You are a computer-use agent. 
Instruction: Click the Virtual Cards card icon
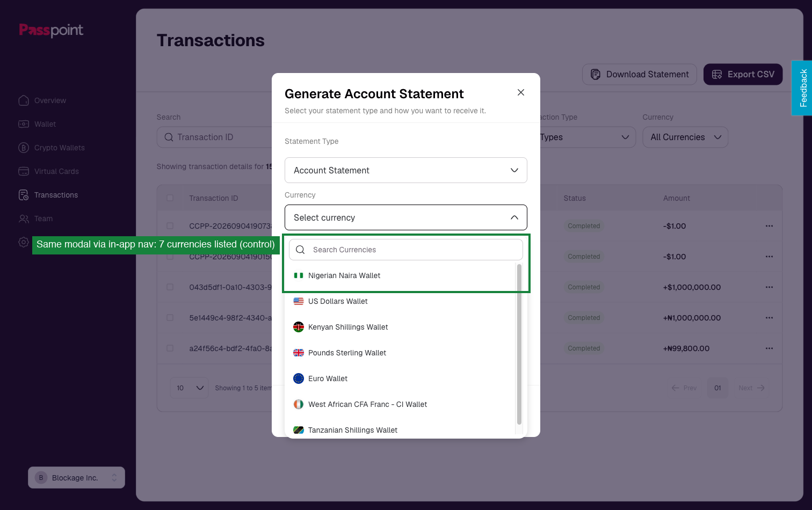24,171
